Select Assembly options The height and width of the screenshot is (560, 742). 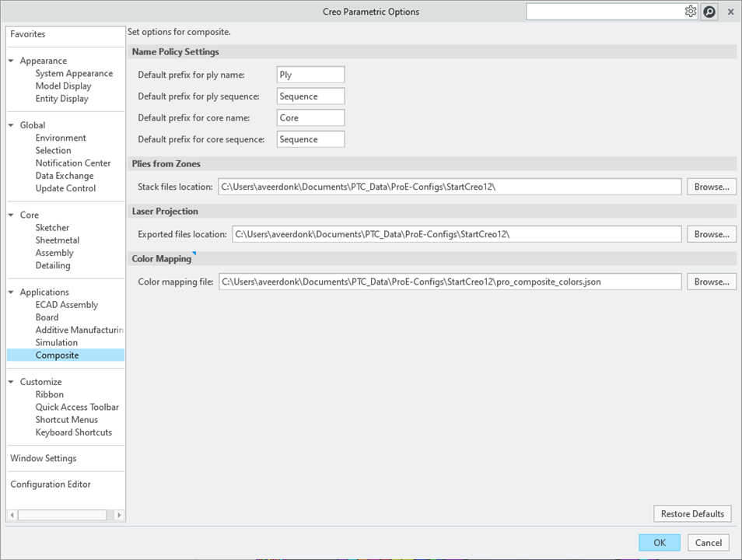pyautogui.click(x=54, y=253)
